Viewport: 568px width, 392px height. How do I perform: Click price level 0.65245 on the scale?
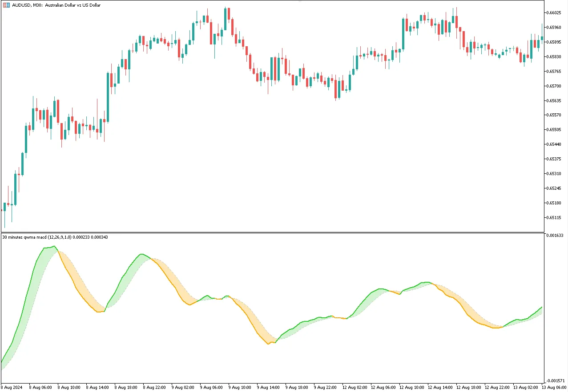pyautogui.click(x=555, y=188)
